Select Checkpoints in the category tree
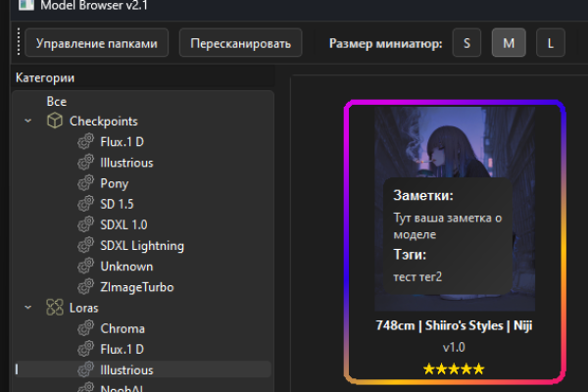Screen dimensions: 588x392 coord(104,122)
